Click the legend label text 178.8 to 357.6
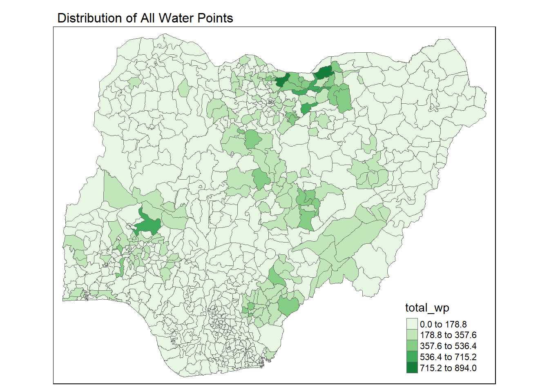Image resolution: width=549 pixels, height=392 pixels. 448,335
